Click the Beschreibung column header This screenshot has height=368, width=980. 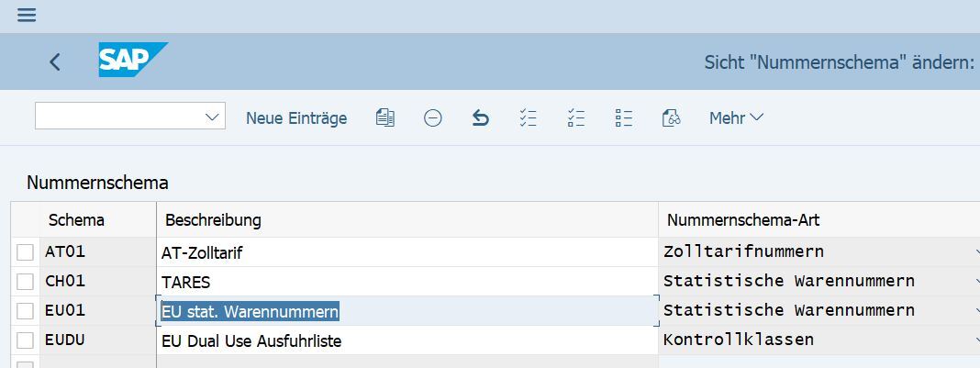point(213,220)
